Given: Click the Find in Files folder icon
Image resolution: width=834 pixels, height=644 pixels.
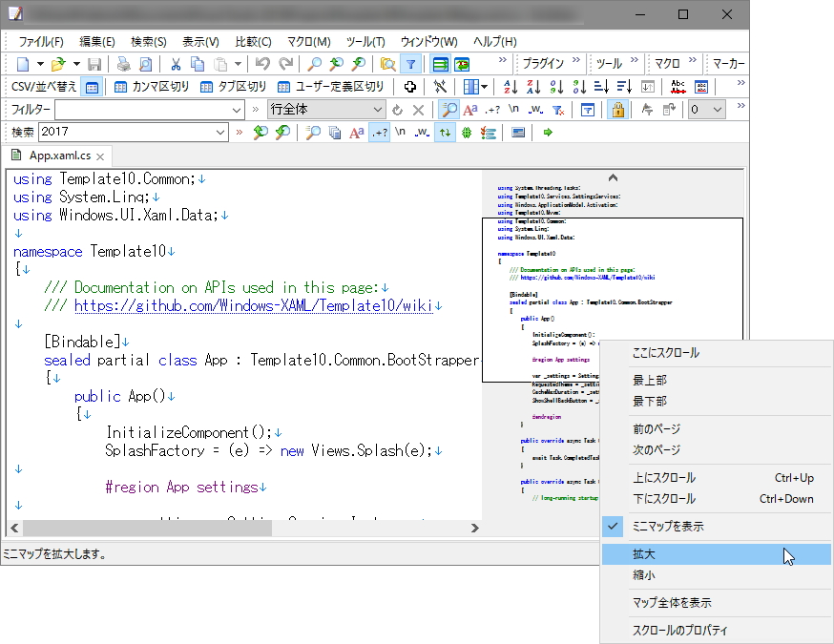Looking at the screenshot, I should point(387,64).
